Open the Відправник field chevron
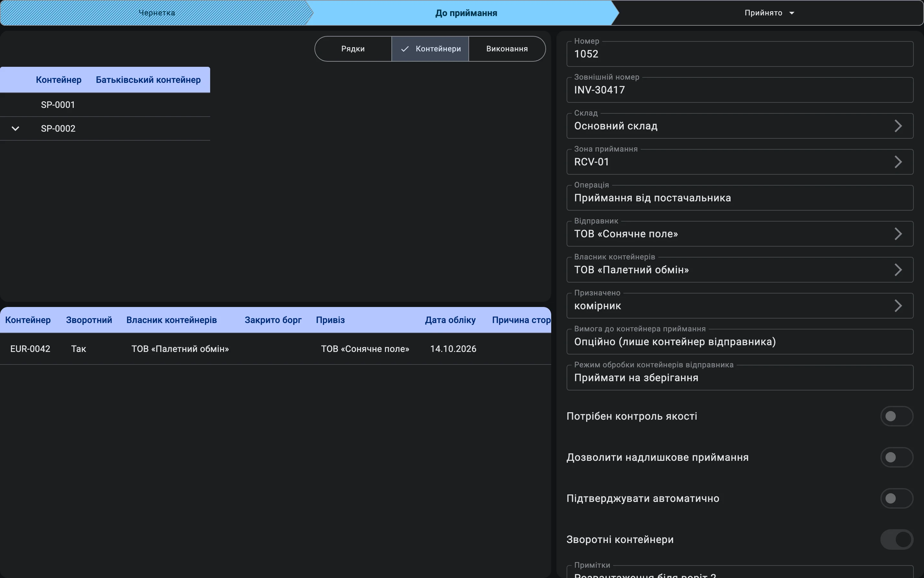 (x=898, y=233)
